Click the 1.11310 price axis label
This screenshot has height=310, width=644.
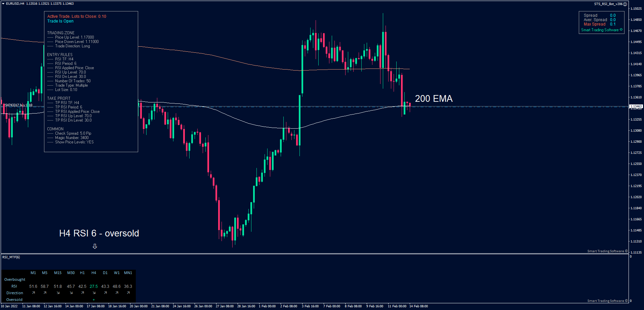(636, 241)
